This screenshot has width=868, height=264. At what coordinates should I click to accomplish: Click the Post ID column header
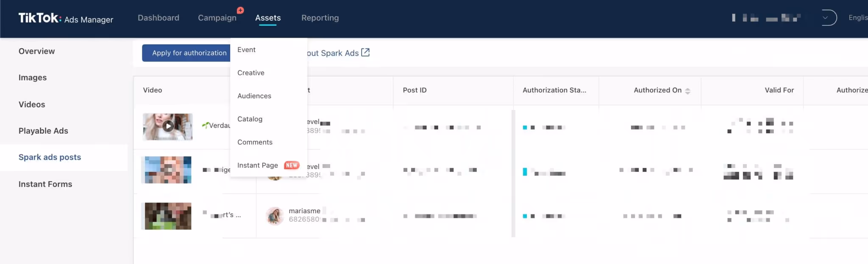tap(415, 90)
